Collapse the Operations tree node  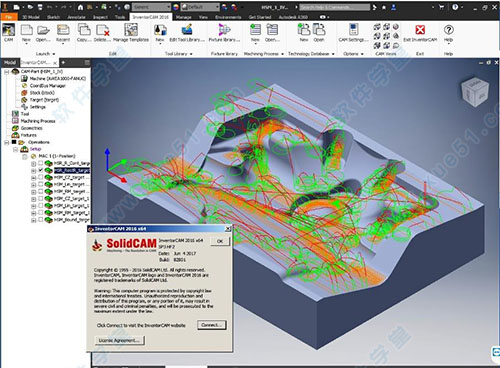[6, 142]
